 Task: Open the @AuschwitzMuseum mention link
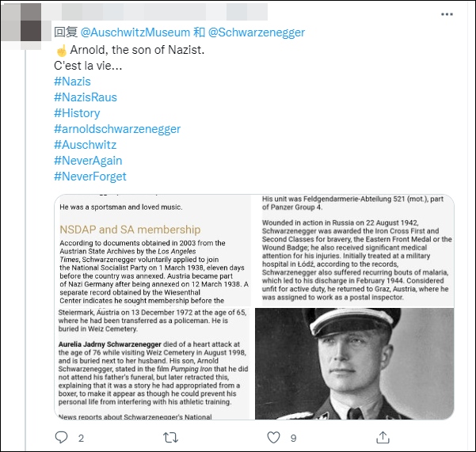(135, 32)
